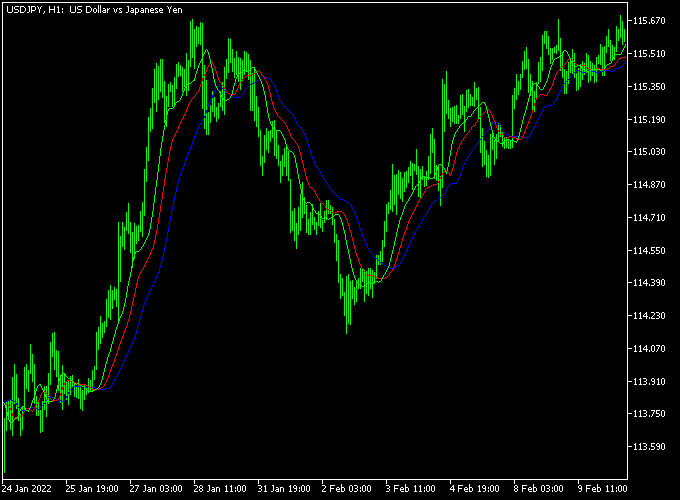Click the 114.070 price axis label
The width and height of the screenshot is (680, 500).
coord(650,349)
